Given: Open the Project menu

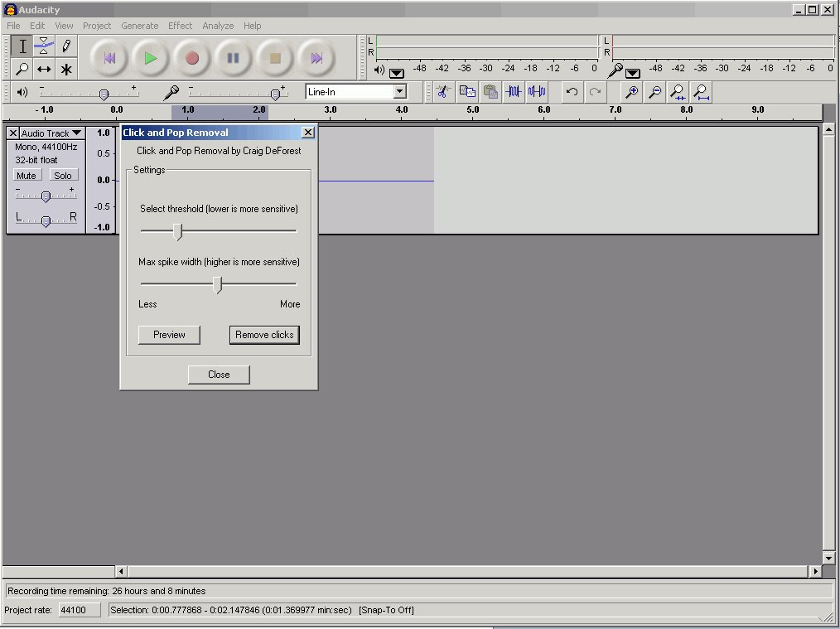Looking at the screenshot, I should point(97,26).
